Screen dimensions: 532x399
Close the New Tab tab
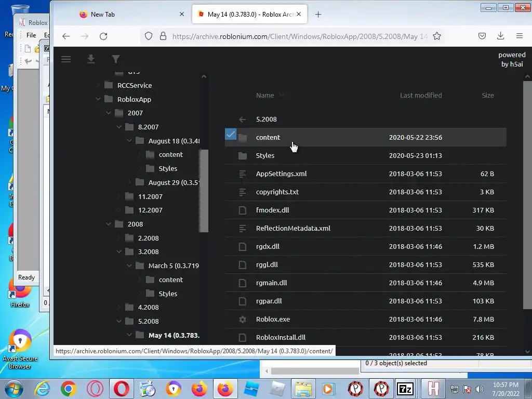pos(182,14)
